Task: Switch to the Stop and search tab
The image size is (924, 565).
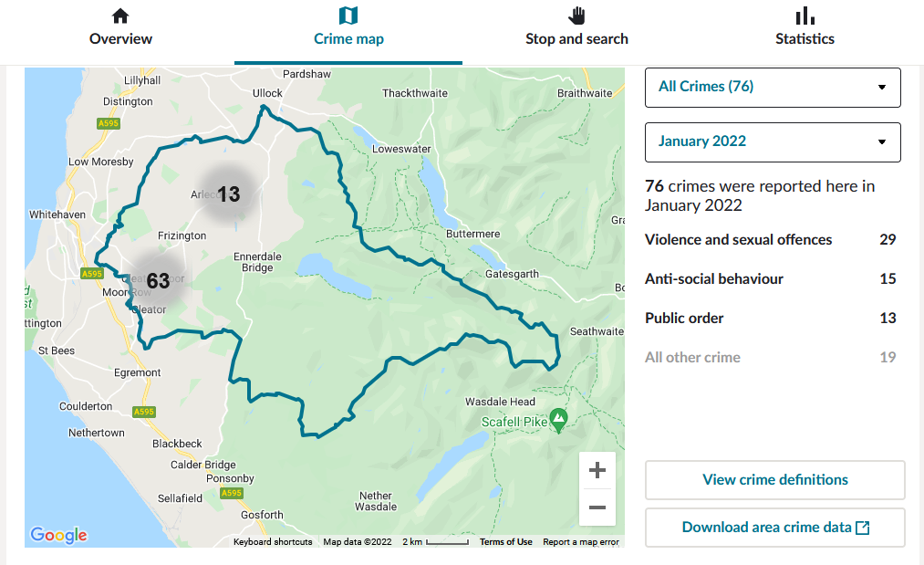Action: click(x=576, y=33)
